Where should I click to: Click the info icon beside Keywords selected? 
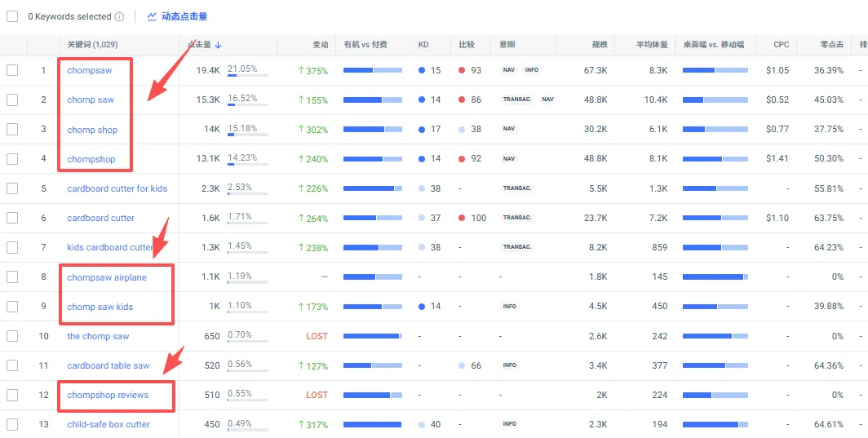click(x=119, y=16)
